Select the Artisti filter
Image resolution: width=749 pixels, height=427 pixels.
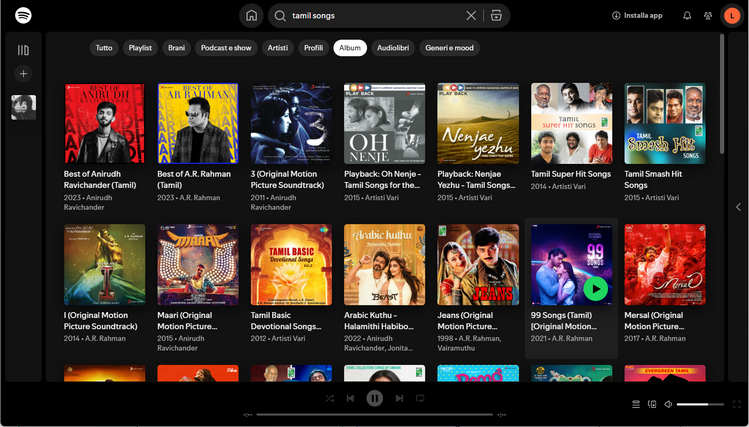278,48
